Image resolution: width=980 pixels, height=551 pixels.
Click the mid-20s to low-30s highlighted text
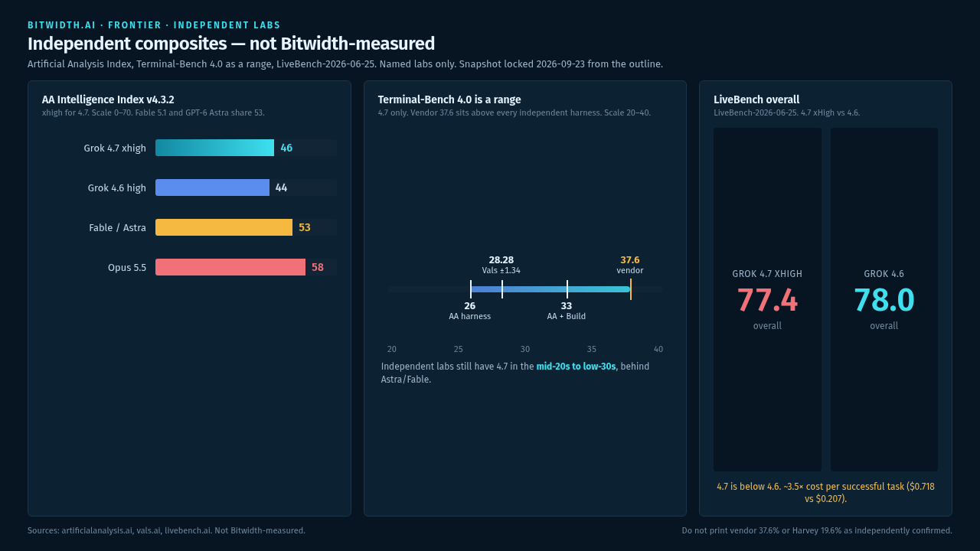click(576, 367)
